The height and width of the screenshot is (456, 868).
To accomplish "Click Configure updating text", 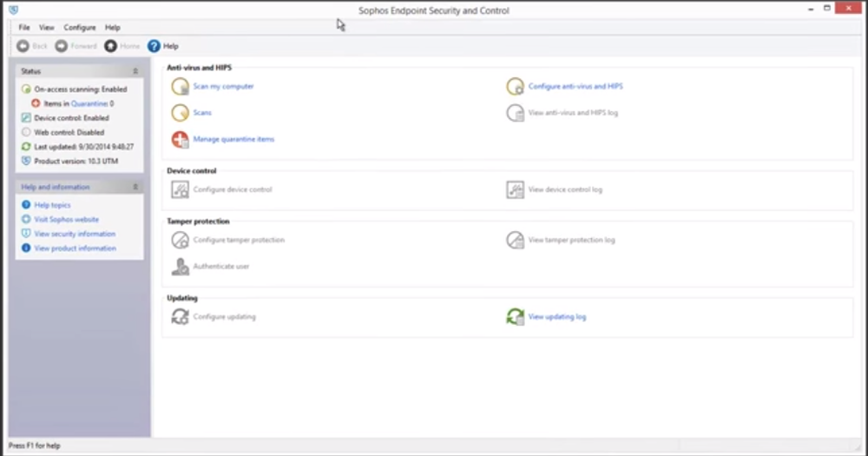I will tap(224, 317).
